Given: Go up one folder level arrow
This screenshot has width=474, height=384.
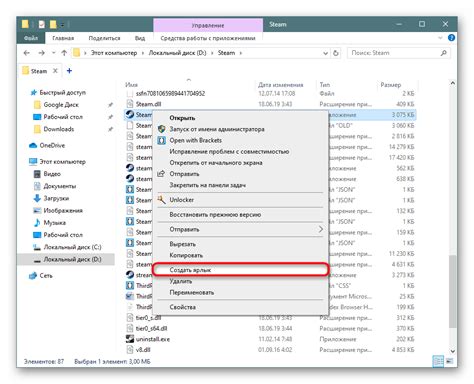Looking at the screenshot, I should pyautogui.click(x=64, y=53).
